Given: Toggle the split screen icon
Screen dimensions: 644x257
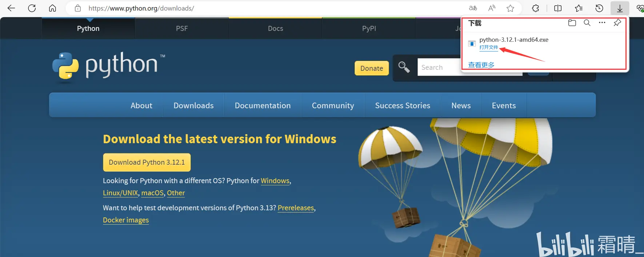Looking at the screenshot, I should click(x=558, y=8).
